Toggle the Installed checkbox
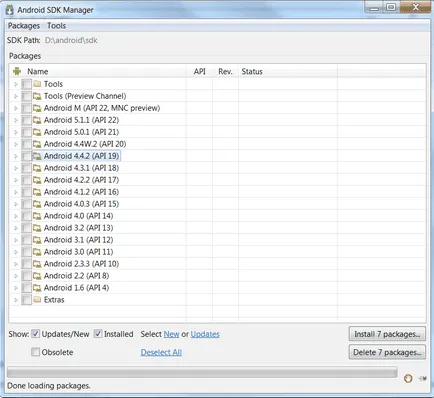The image size is (434, 398). pyautogui.click(x=98, y=334)
